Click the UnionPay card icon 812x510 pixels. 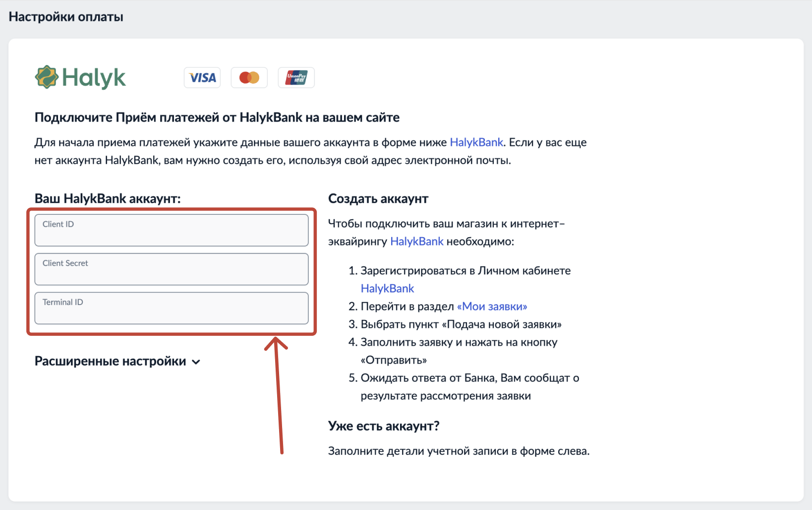(x=296, y=78)
